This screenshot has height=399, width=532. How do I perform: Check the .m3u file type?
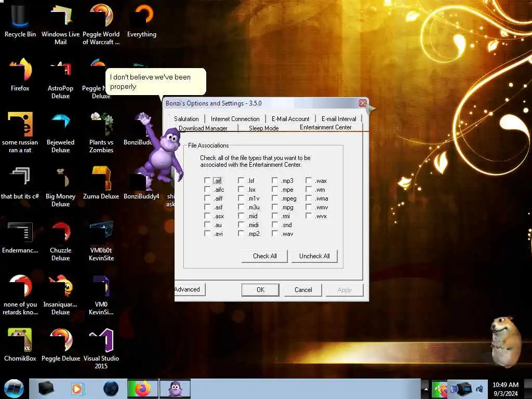(x=241, y=207)
